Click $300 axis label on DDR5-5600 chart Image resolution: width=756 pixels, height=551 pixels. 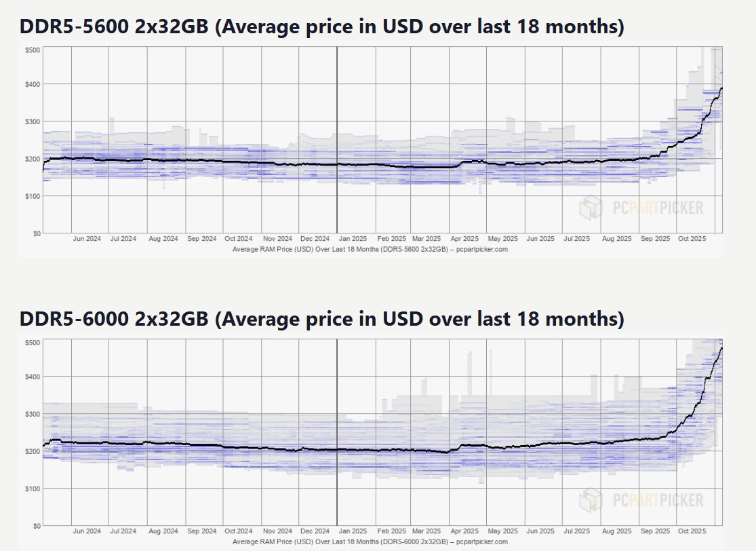33,121
